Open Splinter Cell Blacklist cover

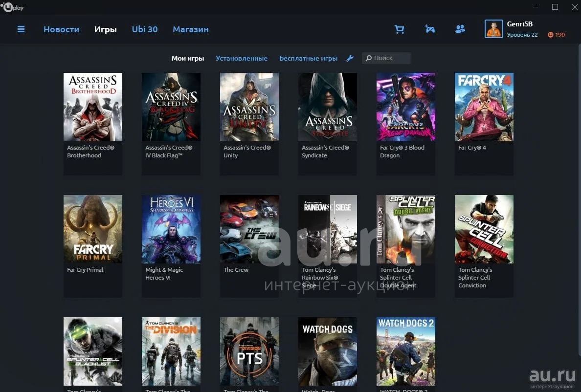point(92,351)
